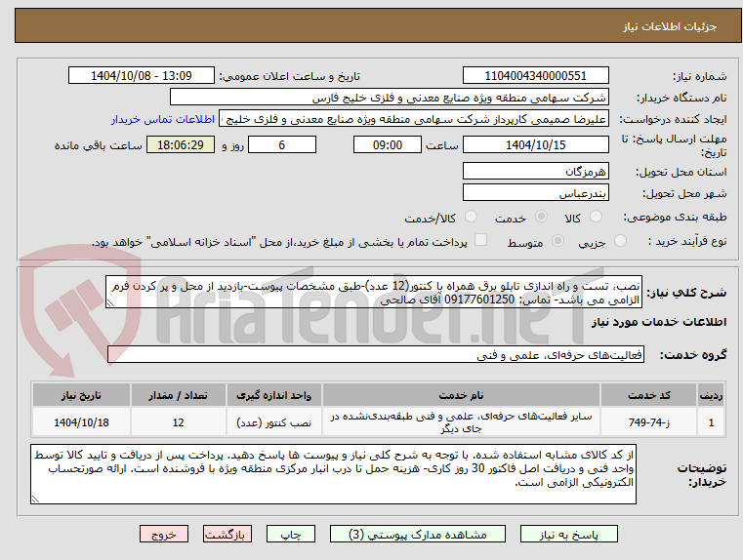743x560 pixels.
Task: Select the کالا radio button
Action: (596, 217)
